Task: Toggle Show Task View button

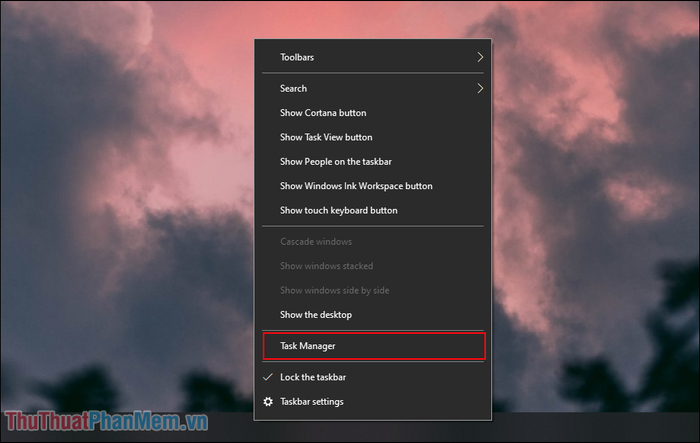Action: click(373, 137)
